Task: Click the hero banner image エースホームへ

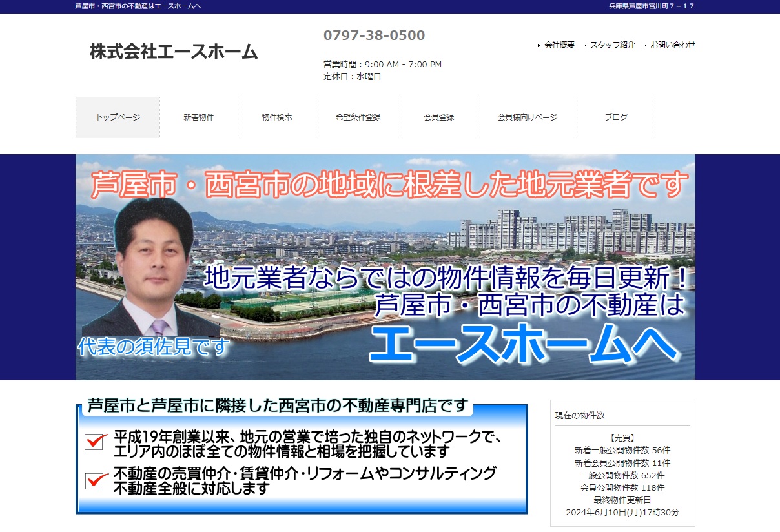Action: click(x=385, y=267)
